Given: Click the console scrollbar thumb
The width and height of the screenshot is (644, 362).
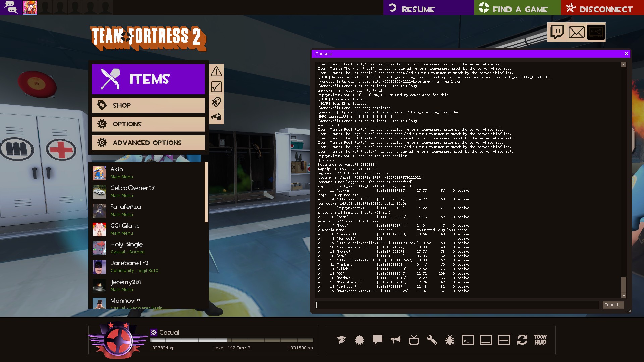Looking at the screenshot, I should [x=624, y=285].
